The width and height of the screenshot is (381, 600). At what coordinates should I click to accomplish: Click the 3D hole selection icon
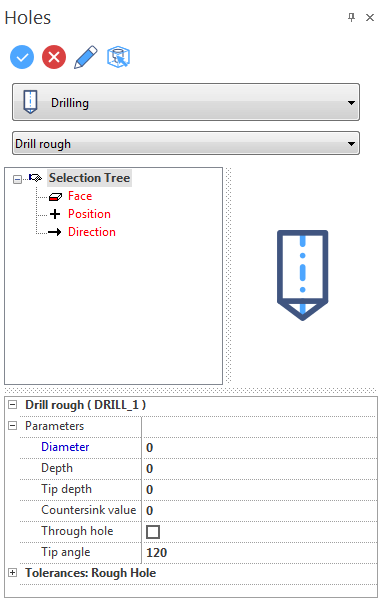tap(118, 57)
